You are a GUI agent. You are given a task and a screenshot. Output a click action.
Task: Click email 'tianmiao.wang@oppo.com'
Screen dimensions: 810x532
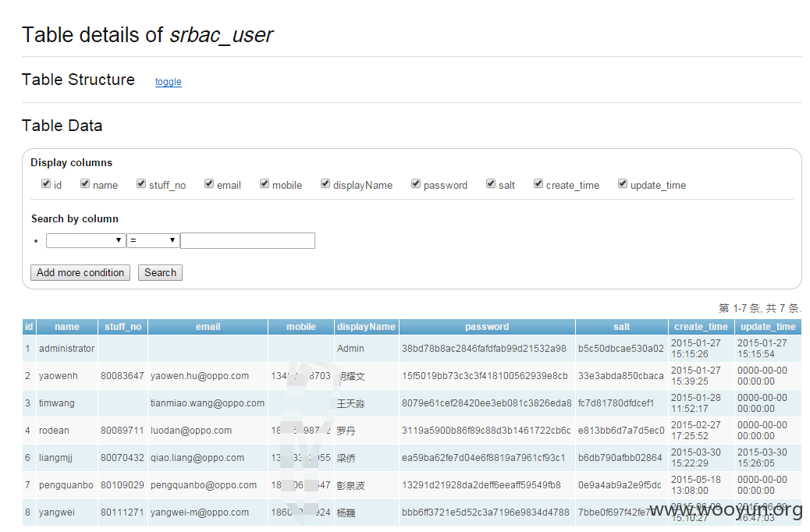pos(208,403)
